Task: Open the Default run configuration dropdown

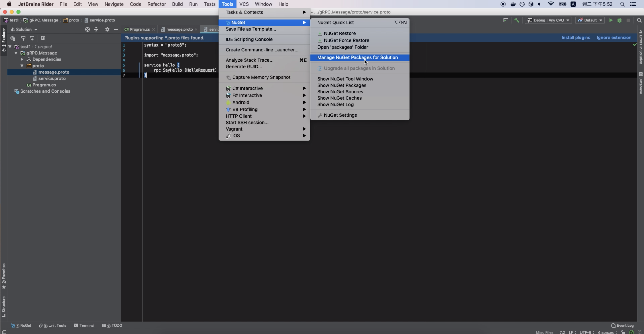Action: (x=590, y=20)
